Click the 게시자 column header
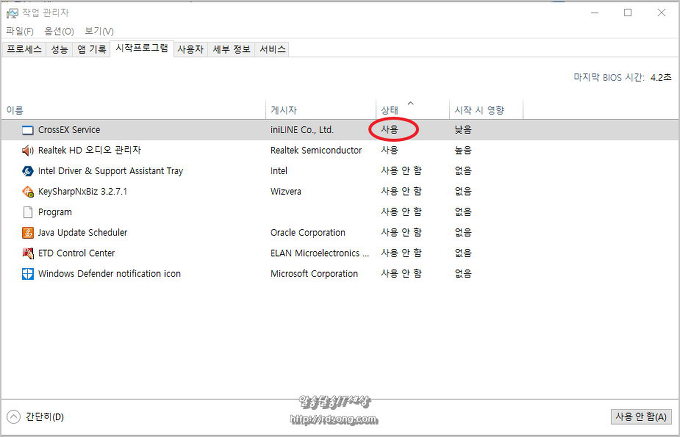Image resolution: width=680 pixels, height=437 pixels. click(x=284, y=109)
